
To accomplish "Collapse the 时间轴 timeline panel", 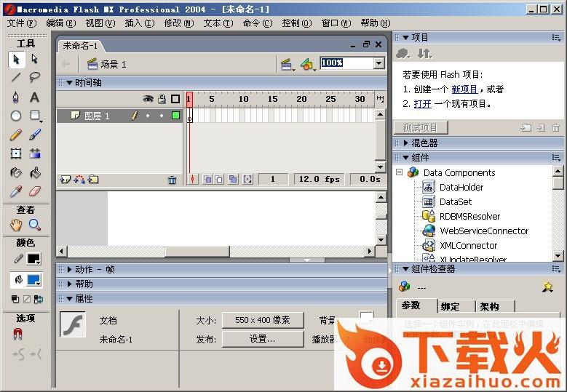I will (x=70, y=82).
